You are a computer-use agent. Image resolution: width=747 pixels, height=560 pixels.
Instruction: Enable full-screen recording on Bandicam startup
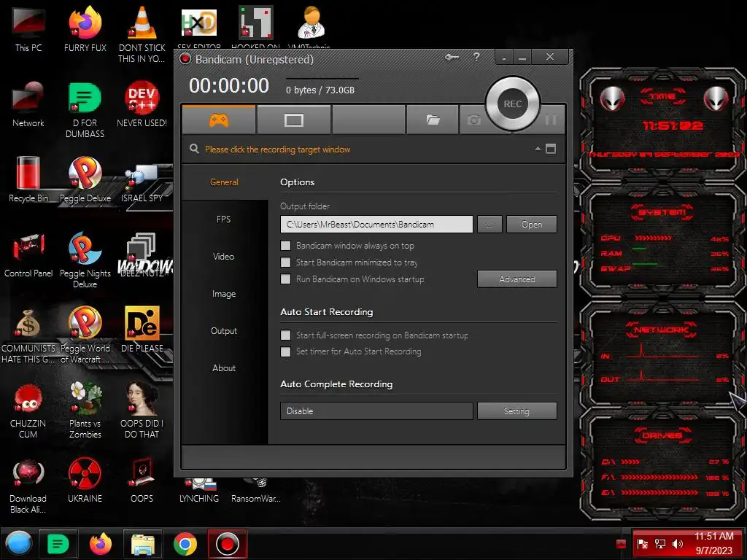[x=285, y=335]
